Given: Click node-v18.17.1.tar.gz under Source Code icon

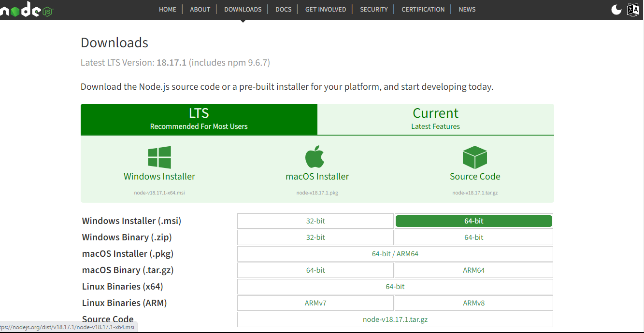Looking at the screenshot, I should (475, 193).
